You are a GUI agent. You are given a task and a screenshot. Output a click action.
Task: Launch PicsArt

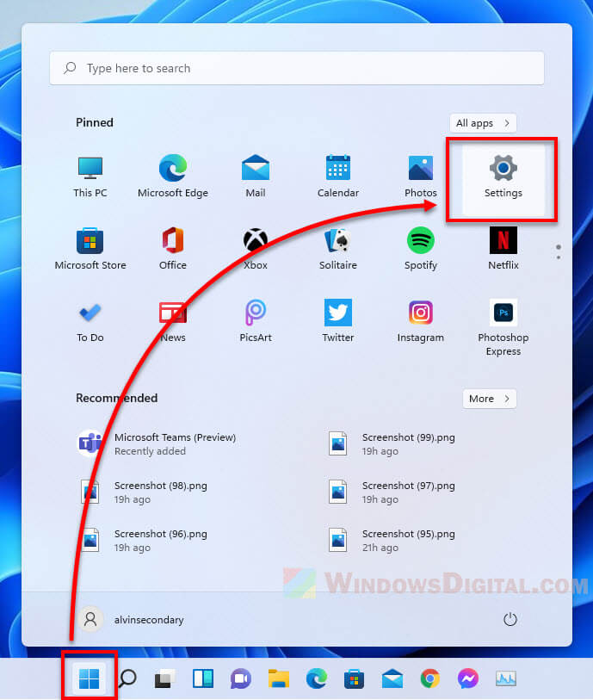[256, 321]
